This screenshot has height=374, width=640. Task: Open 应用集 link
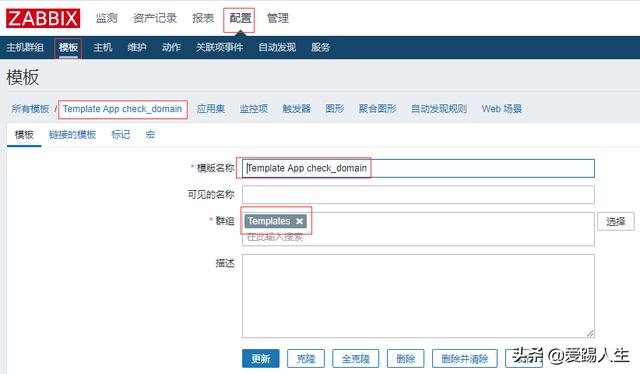[211, 109]
